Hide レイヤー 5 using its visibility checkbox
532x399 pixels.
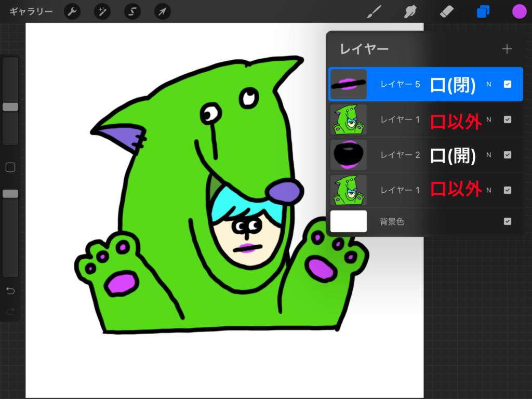(508, 84)
